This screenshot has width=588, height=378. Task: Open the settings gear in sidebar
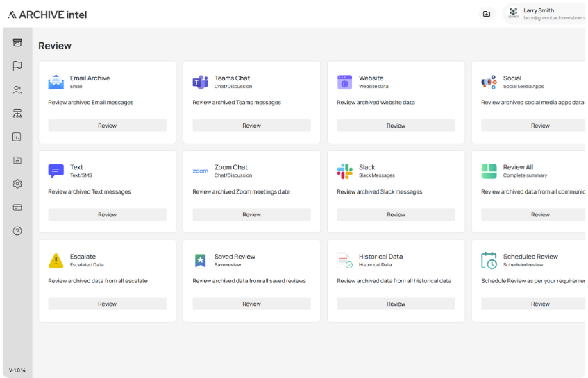(x=17, y=184)
